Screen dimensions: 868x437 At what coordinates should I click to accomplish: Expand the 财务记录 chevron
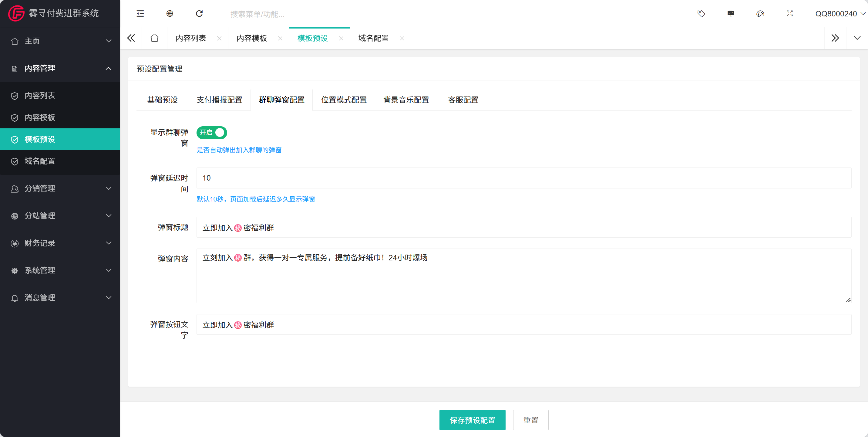coord(109,243)
